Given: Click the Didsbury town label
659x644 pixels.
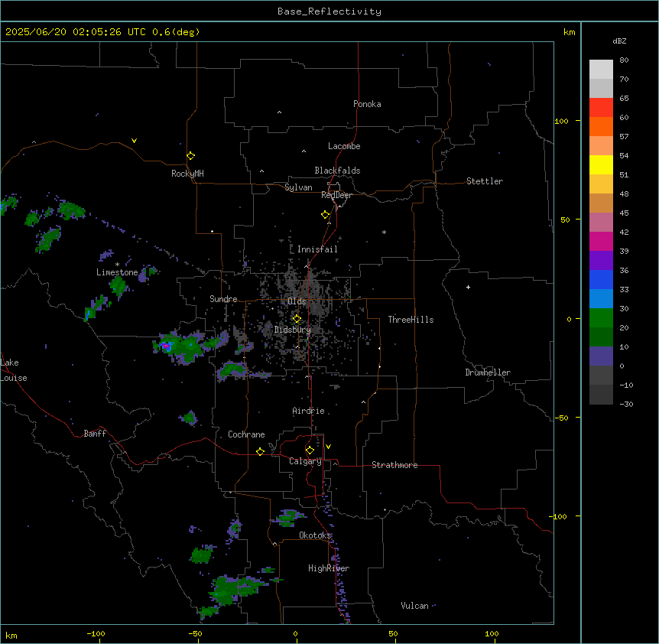Looking at the screenshot, I should tap(293, 330).
